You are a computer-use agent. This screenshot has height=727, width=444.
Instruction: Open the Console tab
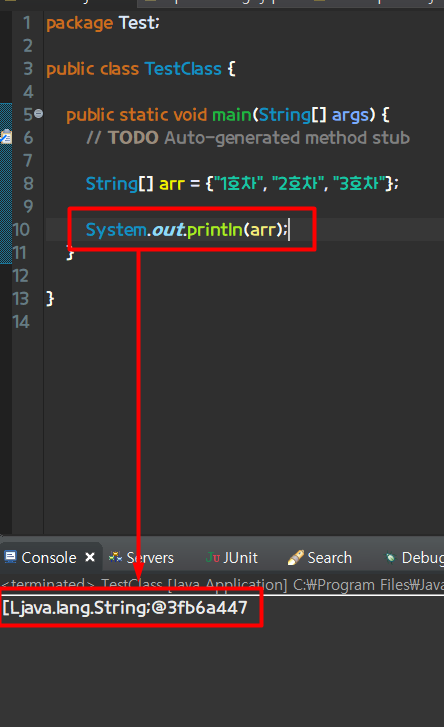(49, 557)
